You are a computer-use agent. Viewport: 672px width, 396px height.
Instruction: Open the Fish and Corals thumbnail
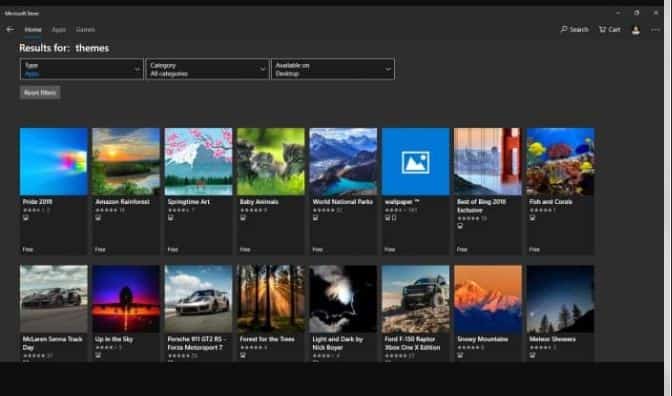(561, 162)
